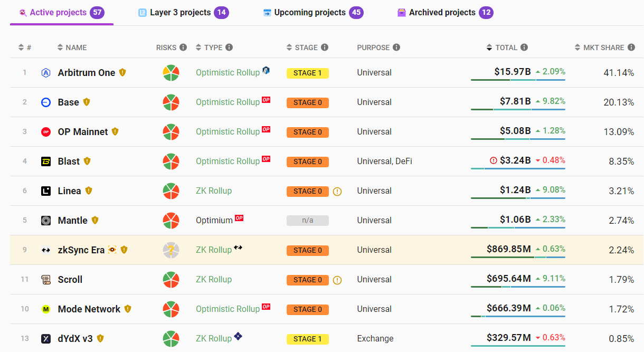Open the Arbitrum One project link
This screenshot has width=644, height=352.
coord(87,73)
